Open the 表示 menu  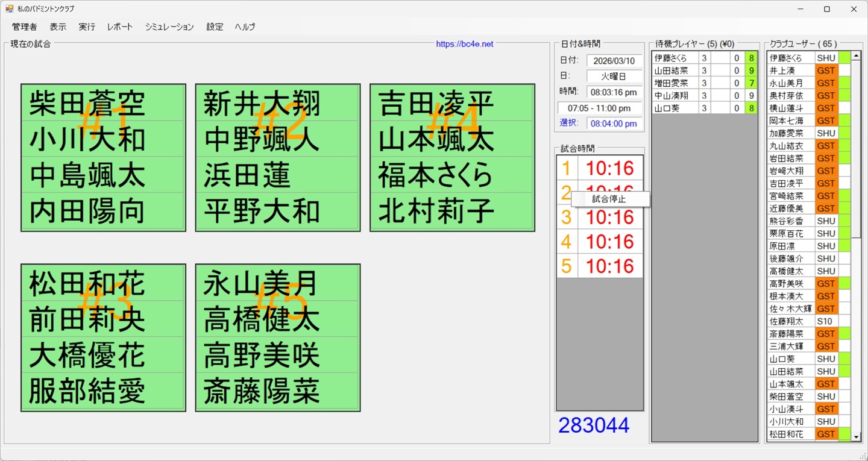tap(58, 27)
